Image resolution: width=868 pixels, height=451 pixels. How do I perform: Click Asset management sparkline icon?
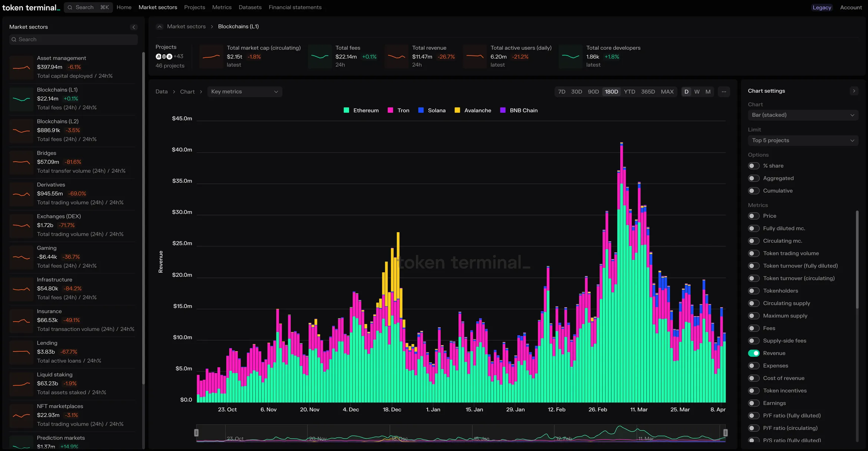[x=22, y=68]
